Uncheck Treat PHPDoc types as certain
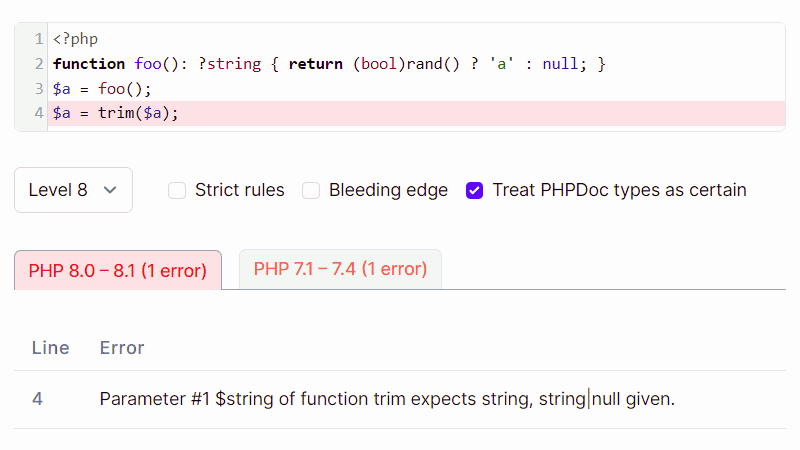 [x=475, y=190]
